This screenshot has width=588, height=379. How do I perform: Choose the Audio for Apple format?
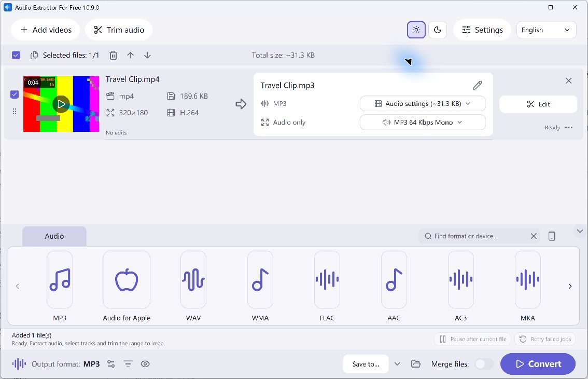(x=127, y=280)
